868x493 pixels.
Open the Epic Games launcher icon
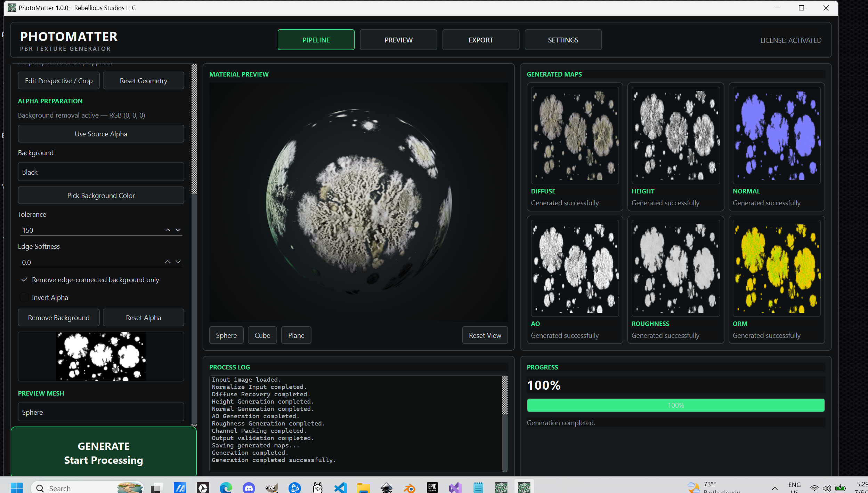coord(432,488)
